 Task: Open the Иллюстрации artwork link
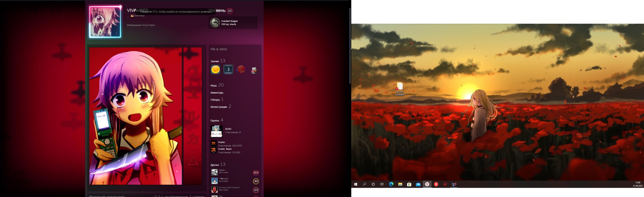coord(219,107)
